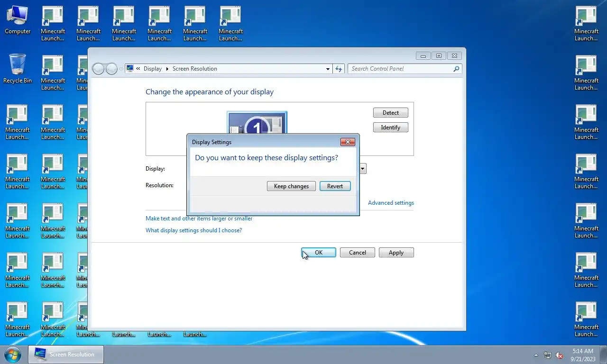Screen dimensions: 607x364
Task: Close the Display Settings dialog
Action: click(348, 142)
